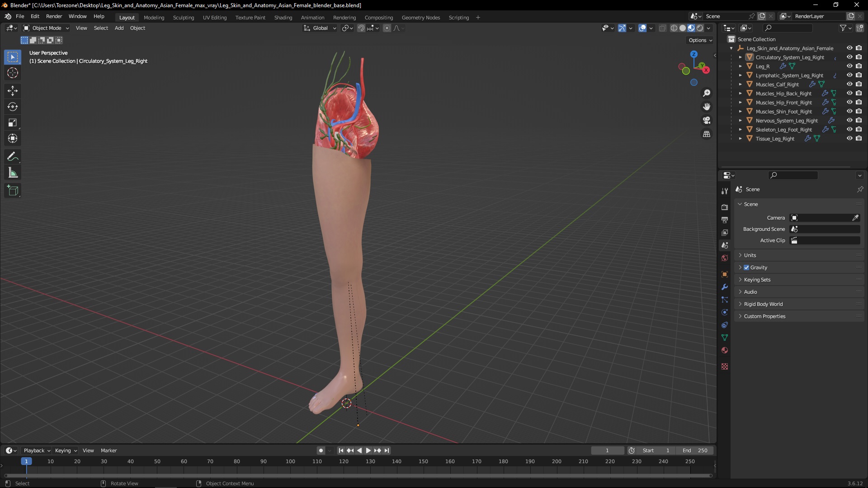Image resolution: width=868 pixels, height=488 pixels.
Task: Switch to the UV Editing workspace tab
Action: coord(214,18)
